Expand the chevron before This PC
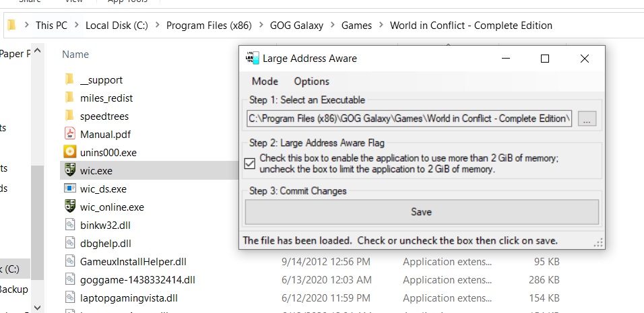The width and height of the screenshot is (644, 313). pyautogui.click(x=27, y=26)
